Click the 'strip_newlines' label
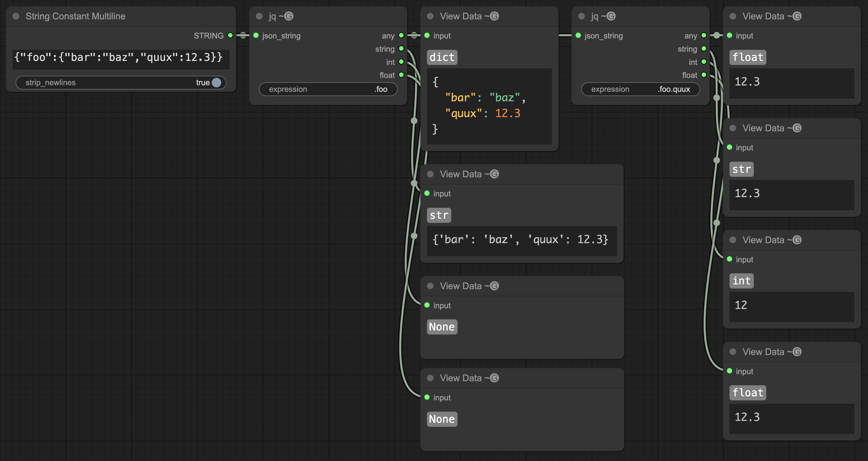This screenshot has width=868, height=461. (51, 83)
